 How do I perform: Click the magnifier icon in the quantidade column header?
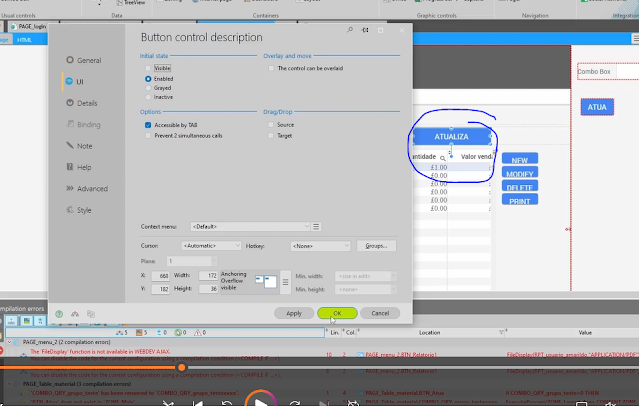tap(443, 158)
